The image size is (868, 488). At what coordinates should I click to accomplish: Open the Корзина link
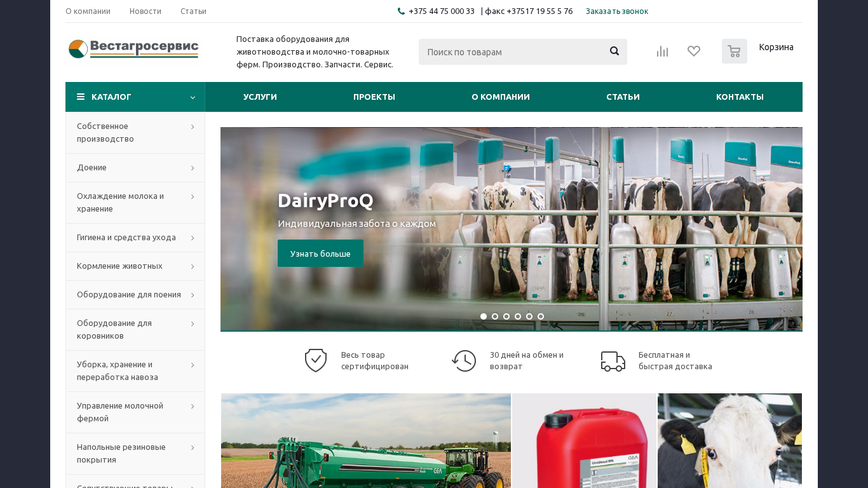click(x=776, y=47)
